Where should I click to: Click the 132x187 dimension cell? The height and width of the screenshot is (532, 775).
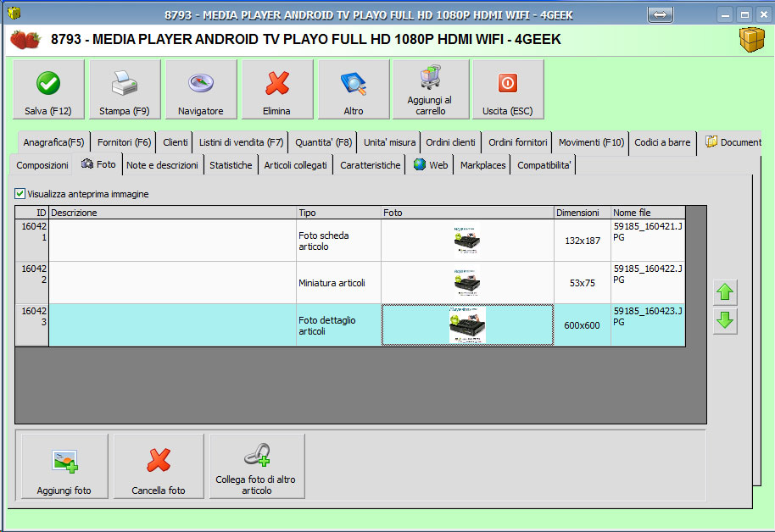tap(583, 241)
